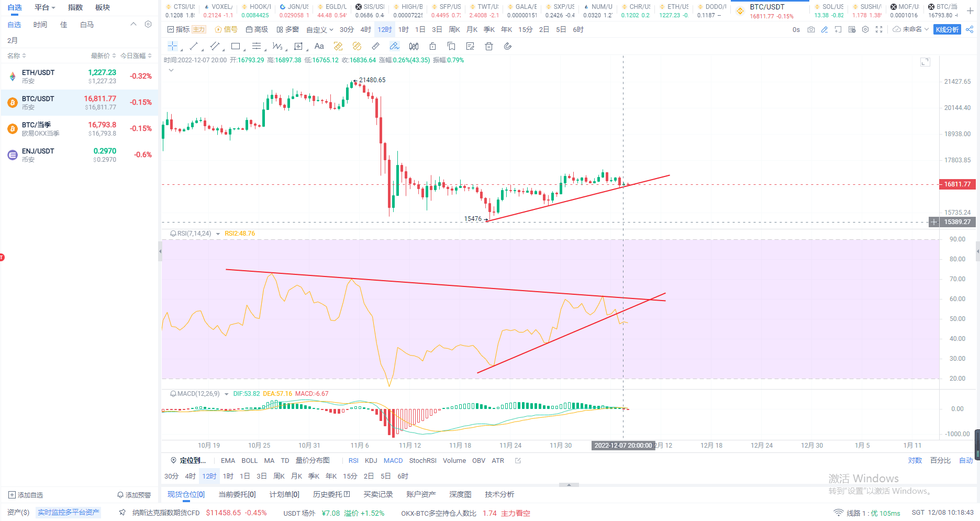Expand chart info chevron below time label
This screenshot has height=521, width=980.
point(171,70)
